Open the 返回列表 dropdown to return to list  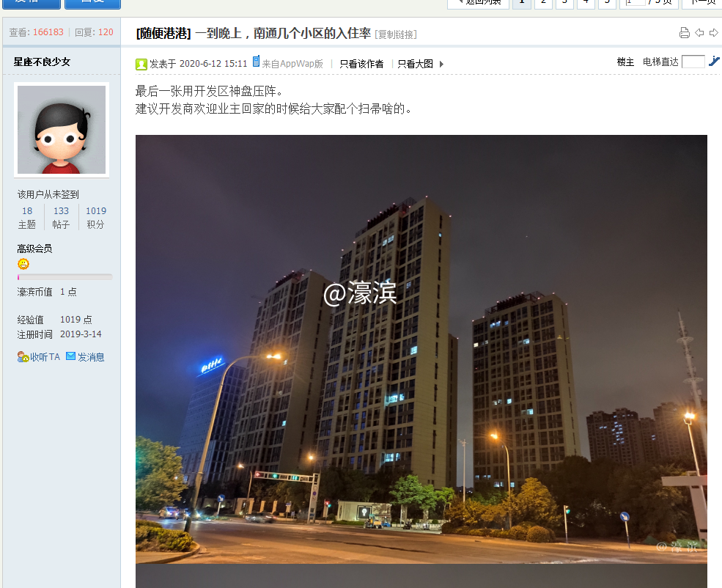tap(477, 4)
